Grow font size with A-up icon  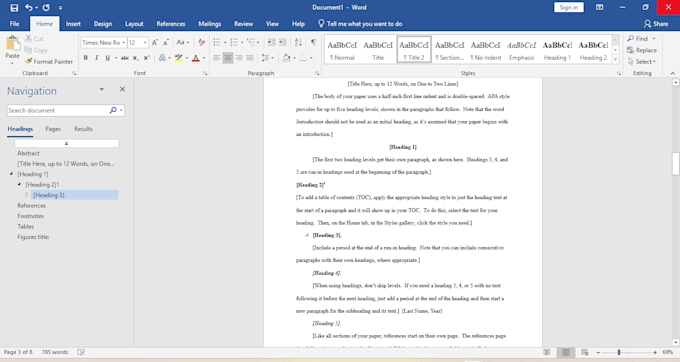(x=155, y=42)
